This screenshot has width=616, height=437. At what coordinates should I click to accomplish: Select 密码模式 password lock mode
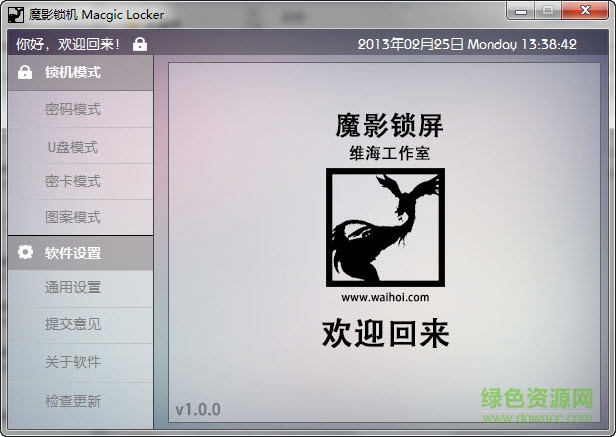tap(73, 110)
